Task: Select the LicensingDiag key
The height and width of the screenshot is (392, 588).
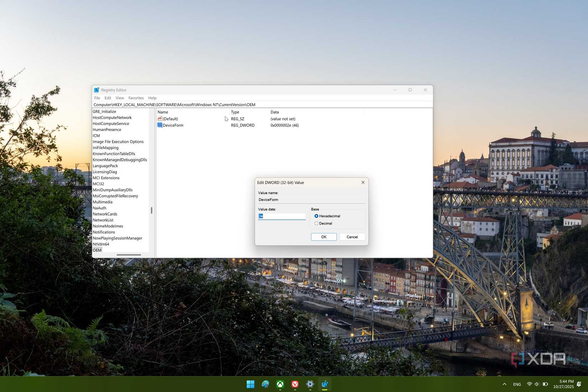Action: pos(105,172)
